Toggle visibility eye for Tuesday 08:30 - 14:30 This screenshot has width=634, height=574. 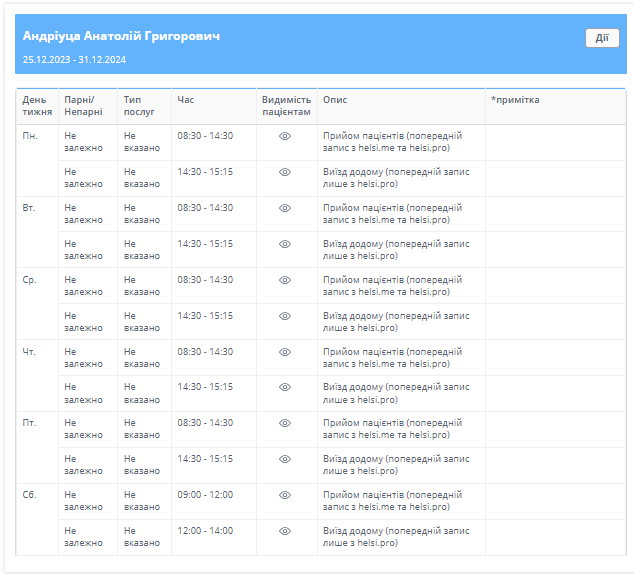[285, 208]
